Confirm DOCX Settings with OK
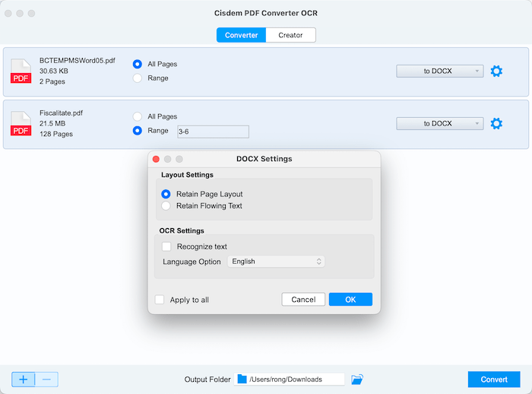Image resolution: width=532 pixels, height=394 pixels. (x=350, y=299)
